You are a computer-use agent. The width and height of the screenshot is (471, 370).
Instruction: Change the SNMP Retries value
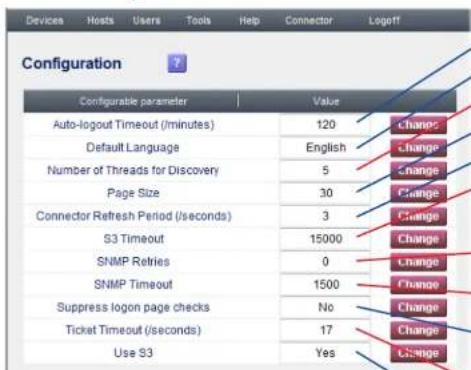pyautogui.click(x=418, y=262)
